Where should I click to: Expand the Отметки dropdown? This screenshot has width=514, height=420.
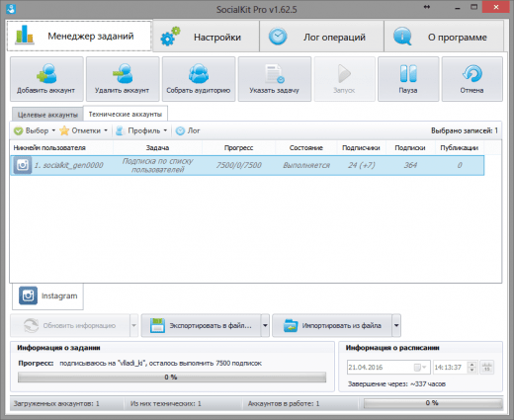click(x=84, y=130)
